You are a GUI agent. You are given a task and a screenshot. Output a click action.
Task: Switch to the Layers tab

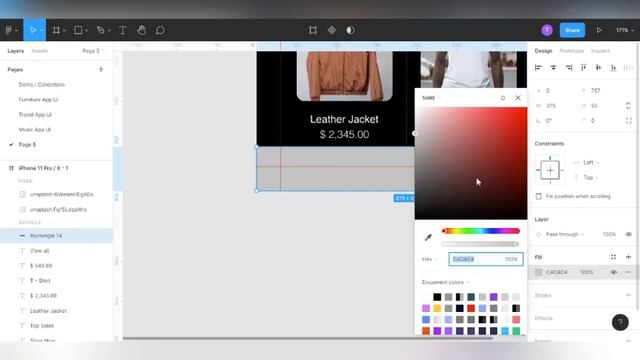click(x=16, y=51)
